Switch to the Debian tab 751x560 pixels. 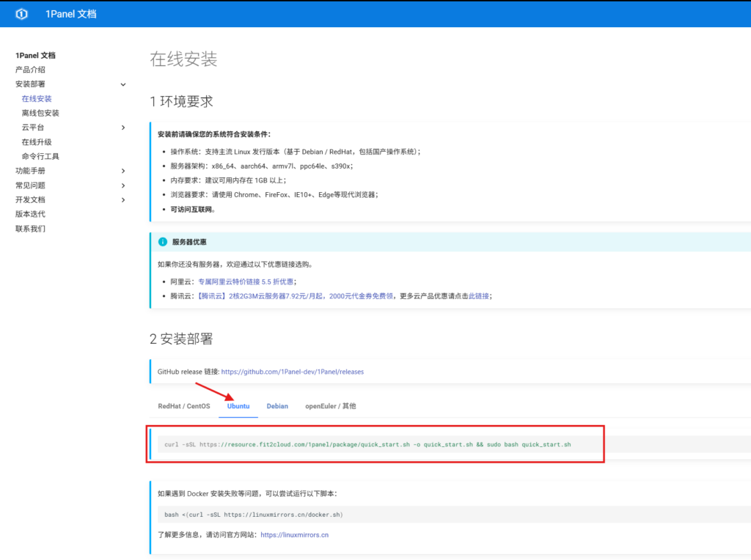(277, 406)
